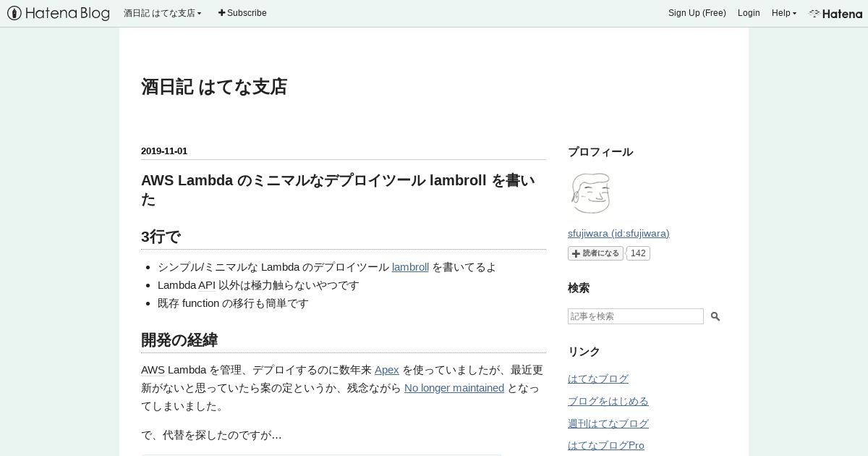868x456 pixels.
Task: Click the sfujiwara profile avatar image
Action: coord(591,193)
